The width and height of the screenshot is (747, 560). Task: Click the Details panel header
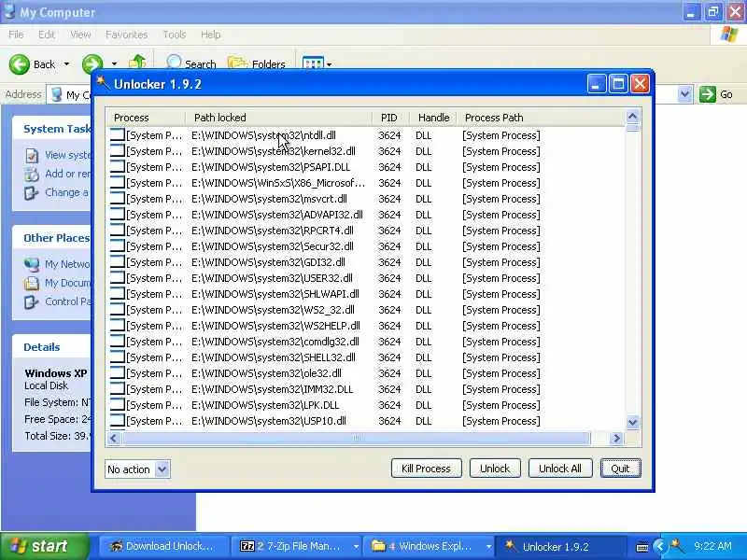[x=51, y=346]
